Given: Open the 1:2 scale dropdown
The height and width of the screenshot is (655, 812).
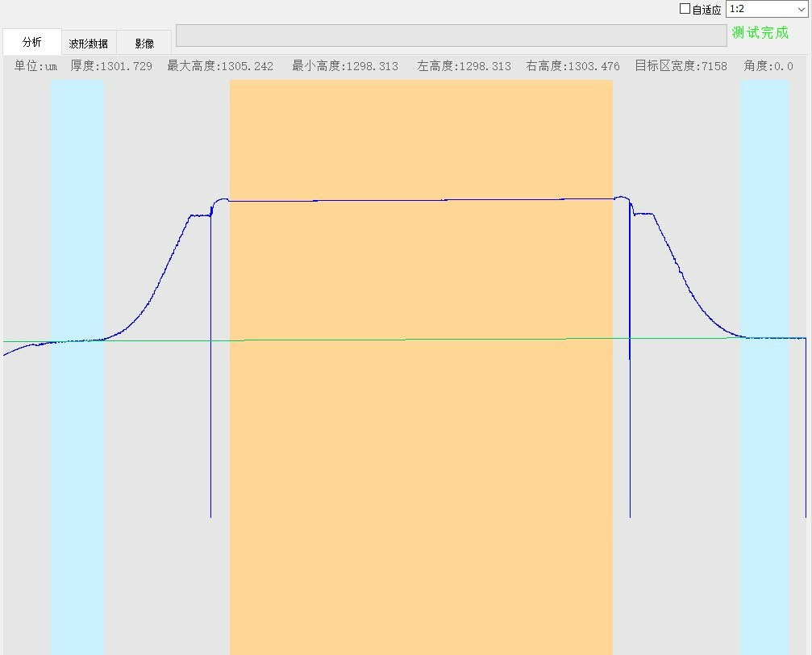Looking at the screenshot, I should 766,9.
